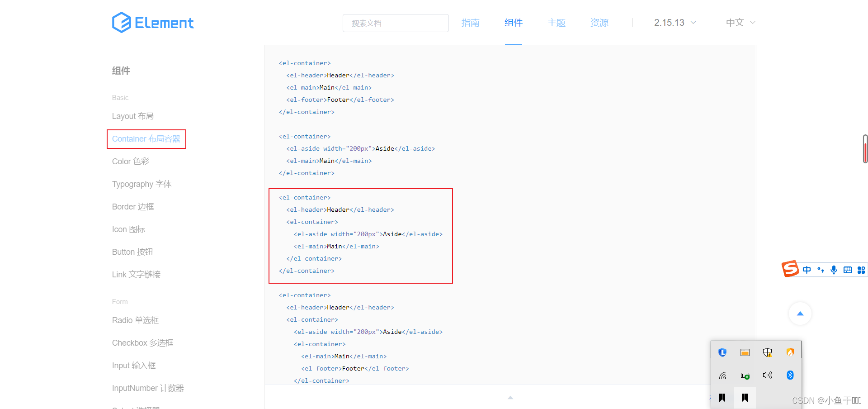Click the Form group label
This screenshot has height=409, width=868.
click(120, 302)
